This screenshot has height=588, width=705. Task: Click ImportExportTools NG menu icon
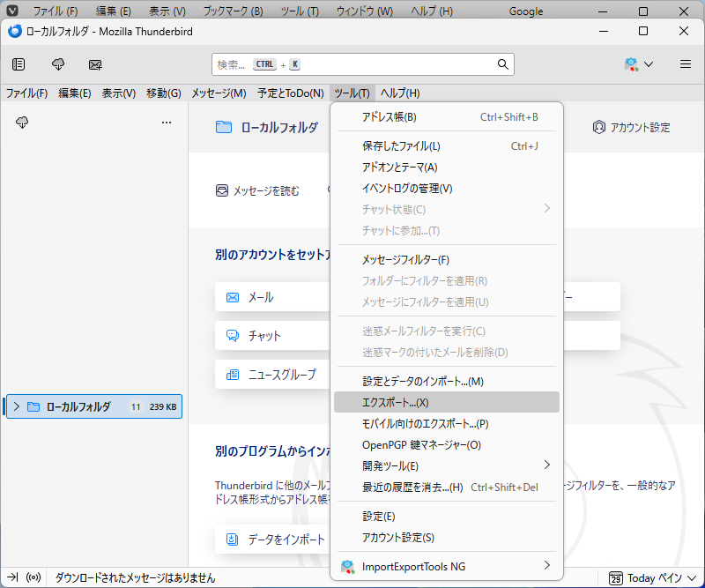tap(347, 567)
